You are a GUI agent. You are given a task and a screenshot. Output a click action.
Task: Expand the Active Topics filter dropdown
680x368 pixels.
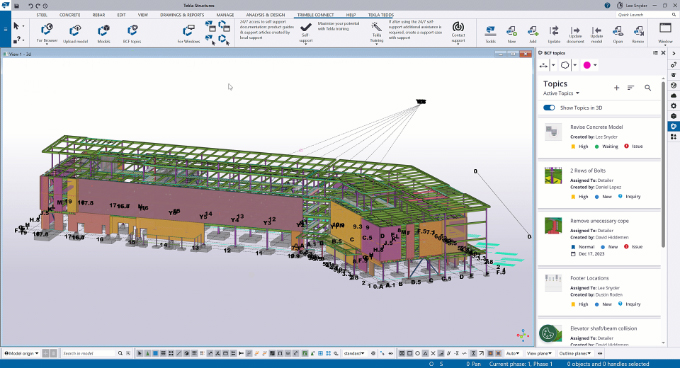pyautogui.click(x=561, y=93)
